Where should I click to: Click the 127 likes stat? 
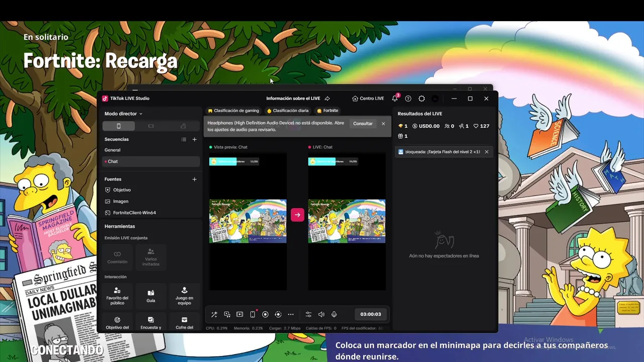[x=481, y=126]
